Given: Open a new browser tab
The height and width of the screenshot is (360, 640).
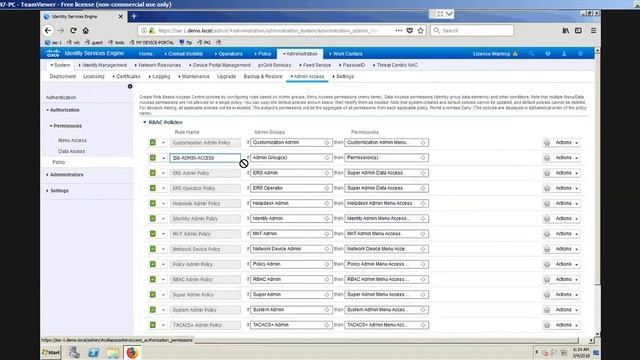Looking at the screenshot, I should pyautogui.click(x=134, y=16).
